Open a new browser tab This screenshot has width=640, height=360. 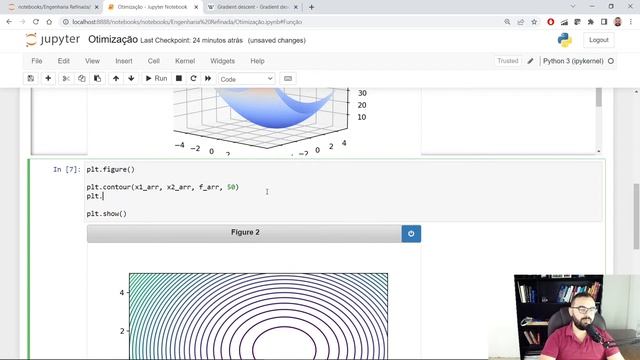pyautogui.click(x=311, y=7)
